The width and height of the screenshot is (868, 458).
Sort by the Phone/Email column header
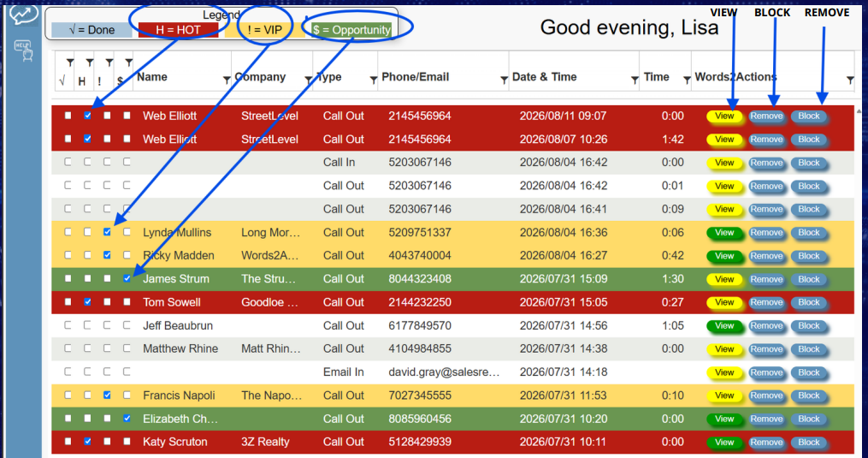tap(415, 77)
